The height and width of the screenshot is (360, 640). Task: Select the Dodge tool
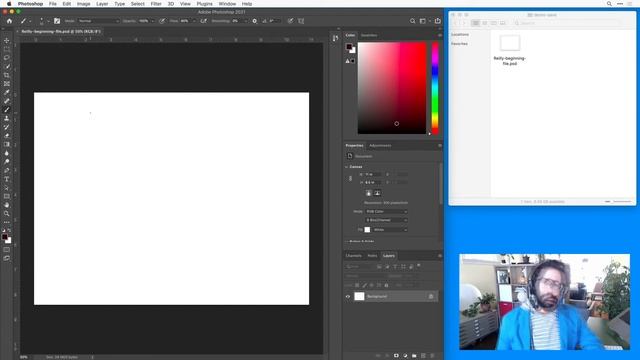(7, 162)
